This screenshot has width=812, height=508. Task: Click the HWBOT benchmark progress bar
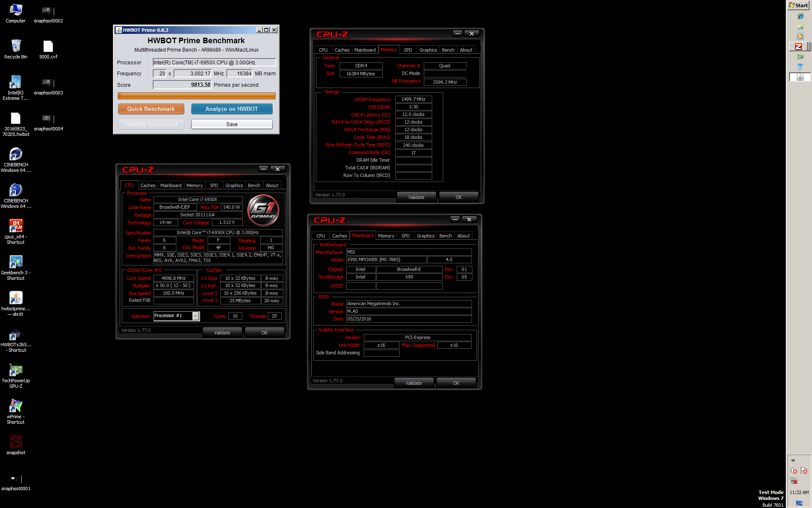[x=196, y=96]
